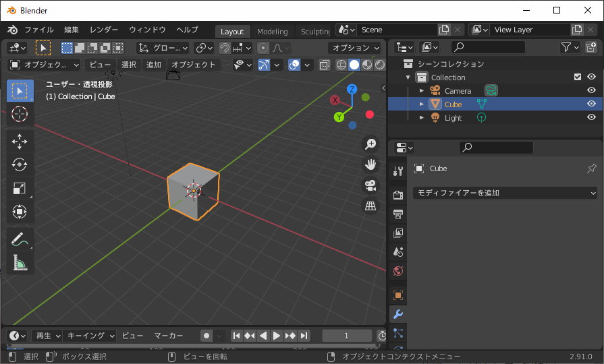Open the Object properties tab
Image resolution: width=604 pixels, height=364 pixels.
[398, 295]
